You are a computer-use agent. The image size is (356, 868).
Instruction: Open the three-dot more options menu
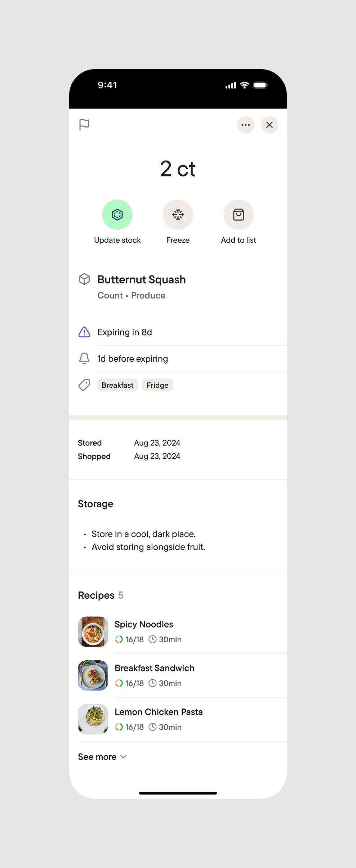[246, 125]
